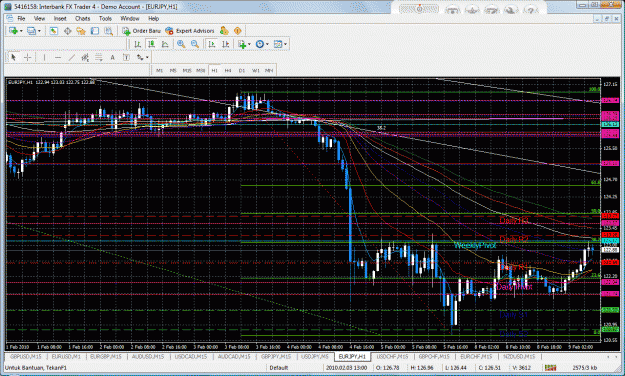This screenshot has height=376, width=625.
Task: Open the File menu
Action: click(21, 18)
